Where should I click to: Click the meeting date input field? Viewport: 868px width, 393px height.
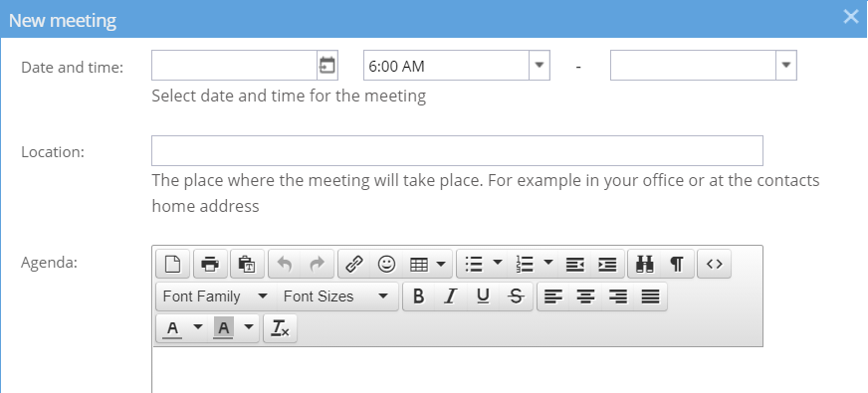(x=235, y=66)
